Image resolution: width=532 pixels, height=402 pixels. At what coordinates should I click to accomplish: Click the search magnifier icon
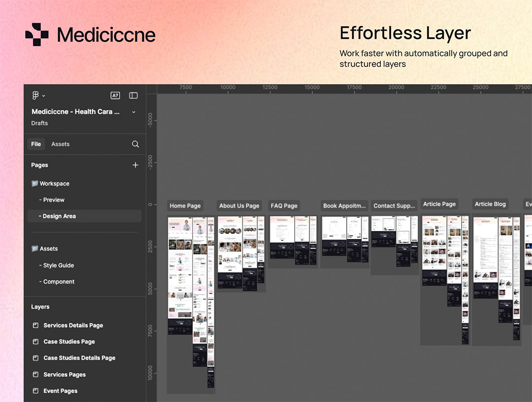point(135,144)
